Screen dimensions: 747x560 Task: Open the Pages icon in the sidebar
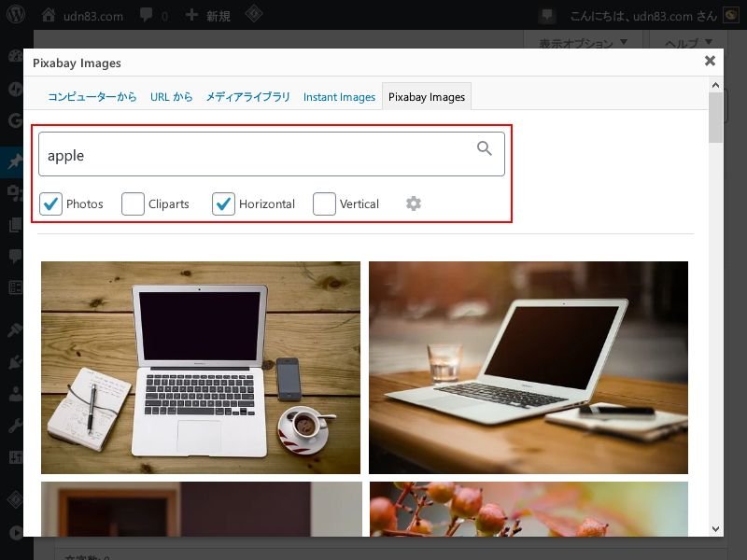pyautogui.click(x=15, y=225)
